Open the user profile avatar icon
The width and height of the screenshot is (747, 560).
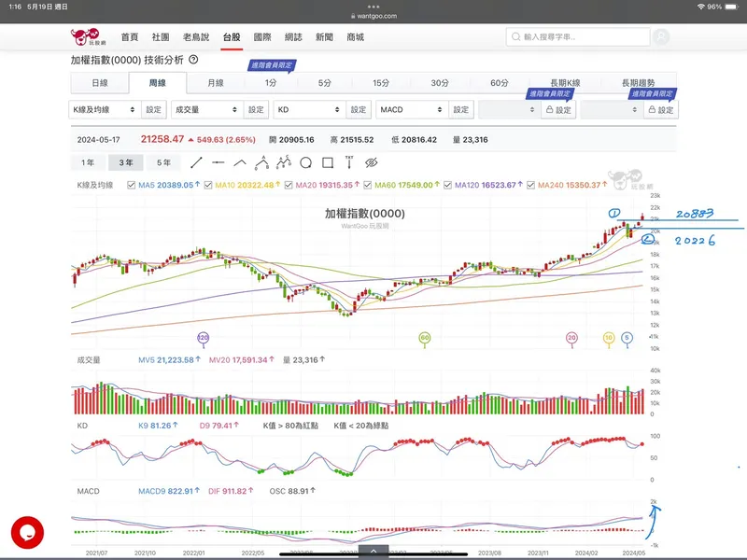click(x=662, y=37)
